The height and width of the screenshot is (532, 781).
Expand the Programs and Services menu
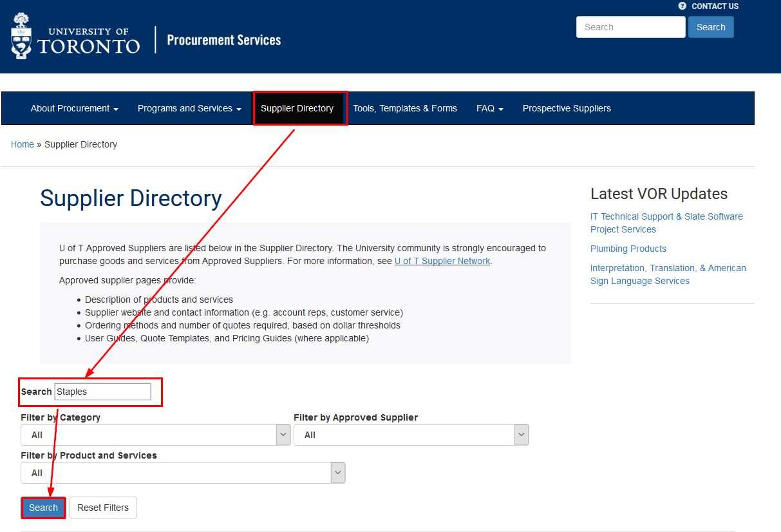pos(189,108)
